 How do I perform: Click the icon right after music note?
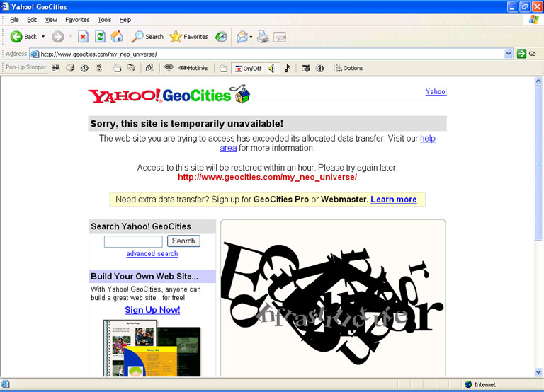[306, 68]
